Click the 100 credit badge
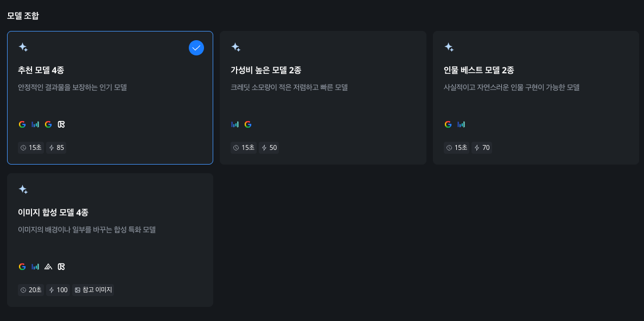Image resolution: width=644 pixels, height=321 pixels. tap(58, 290)
